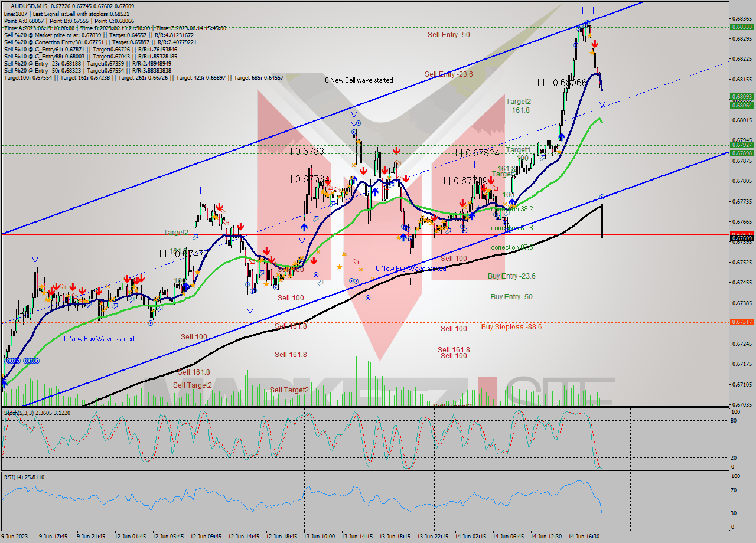Screen dimensions: 756x543
Task: Click the '14 Jun 06:45' time axis label
Action: pos(509,537)
